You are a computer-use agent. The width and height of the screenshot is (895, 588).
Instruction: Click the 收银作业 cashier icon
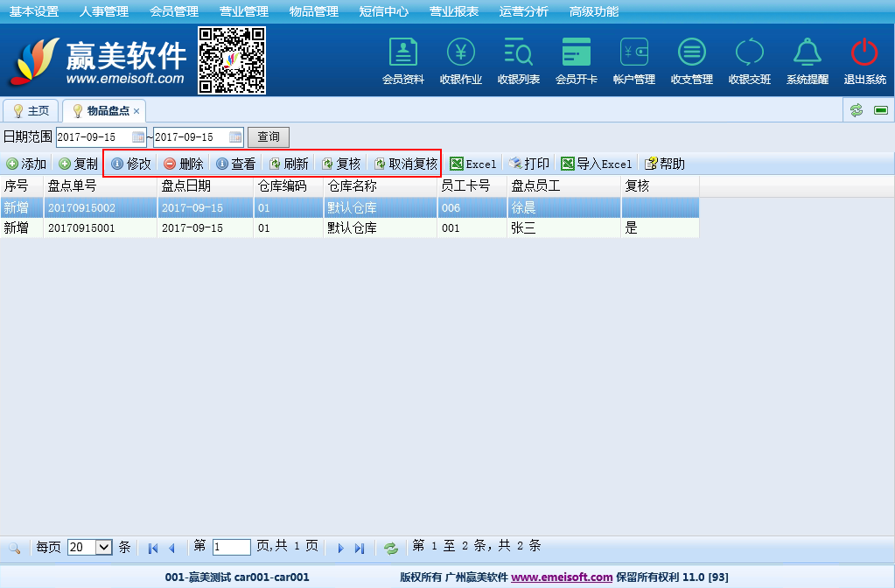[461, 61]
